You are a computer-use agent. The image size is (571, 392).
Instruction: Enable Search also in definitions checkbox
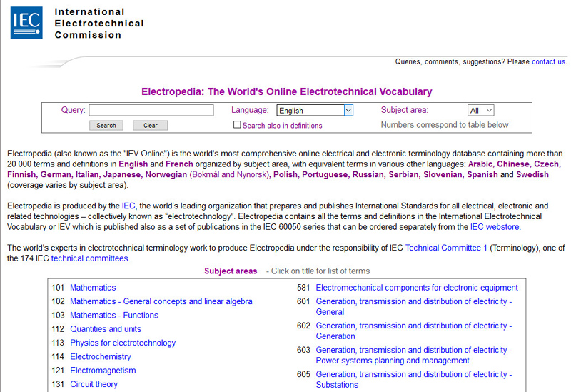237,125
